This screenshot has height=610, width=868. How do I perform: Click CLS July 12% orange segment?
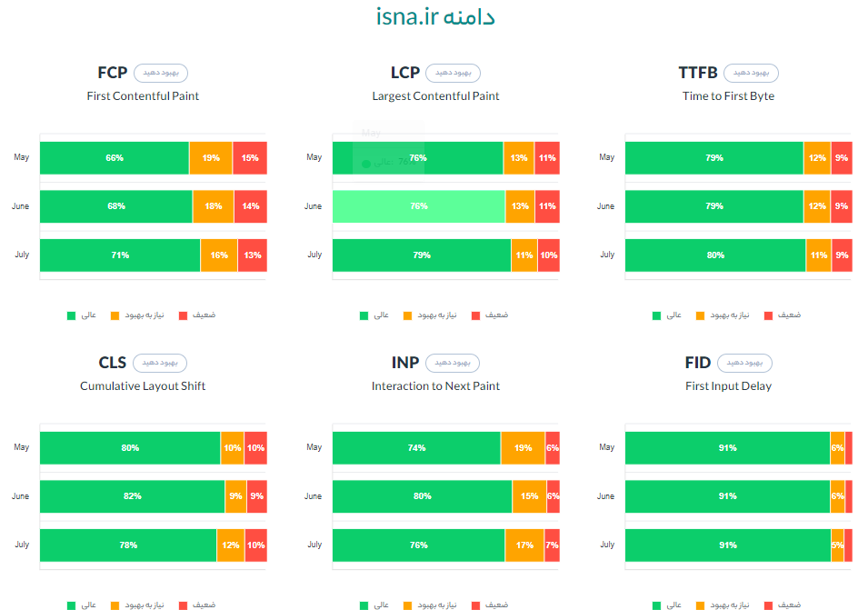tap(231, 545)
